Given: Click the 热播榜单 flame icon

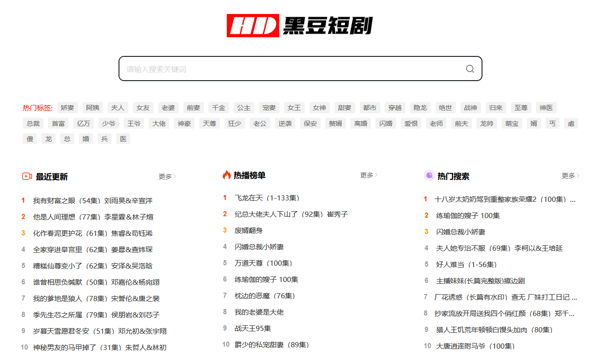Looking at the screenshot, I should [227, 175].
